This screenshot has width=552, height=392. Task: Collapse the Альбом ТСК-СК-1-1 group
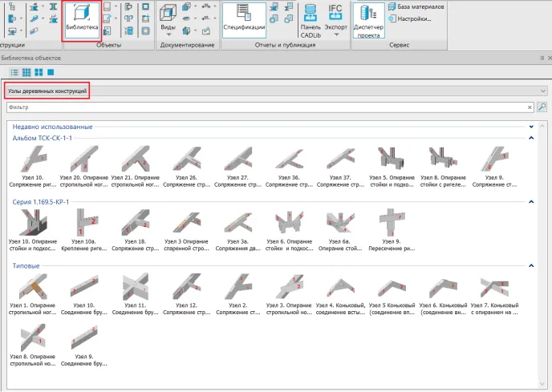531,138
